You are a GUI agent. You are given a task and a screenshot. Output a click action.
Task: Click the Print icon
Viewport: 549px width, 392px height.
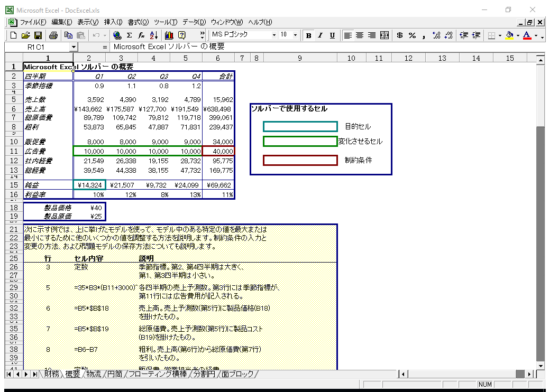pos(53,35)
